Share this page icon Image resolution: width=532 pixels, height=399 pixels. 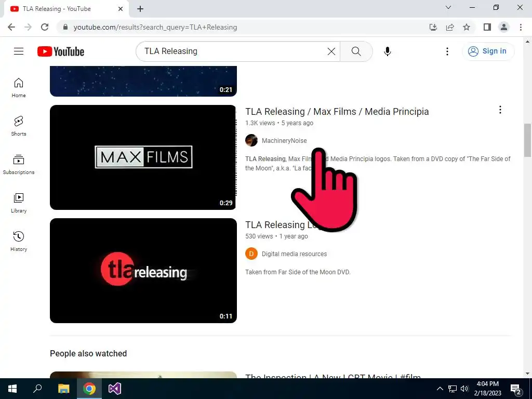[x=450, y=27]
